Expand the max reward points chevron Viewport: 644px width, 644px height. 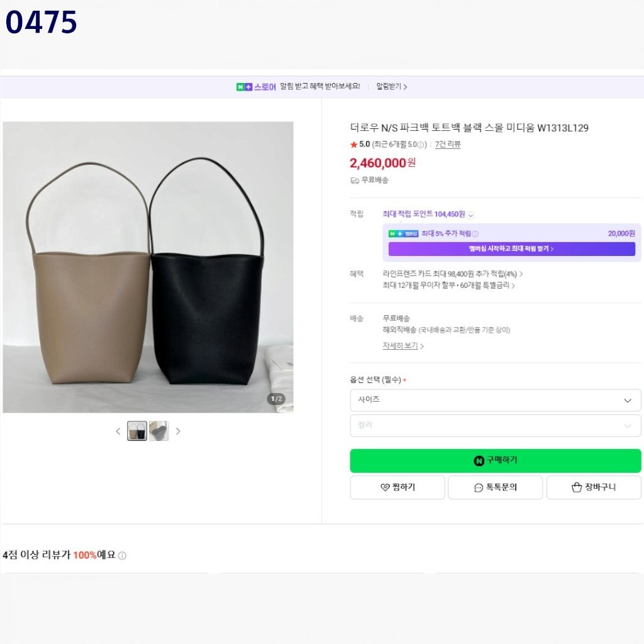click(470, 215)
